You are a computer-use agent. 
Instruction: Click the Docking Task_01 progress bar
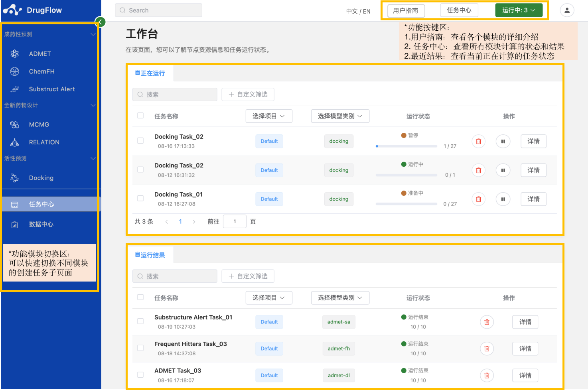pos(406,204)
